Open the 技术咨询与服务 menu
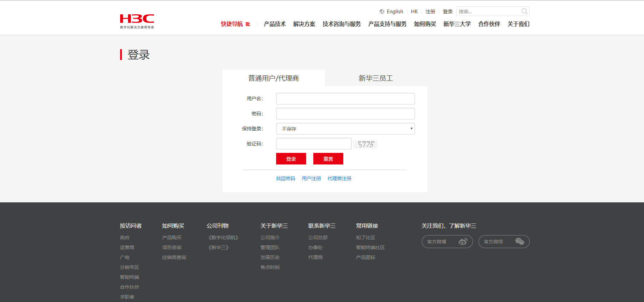Viewport: 644px width, 302px height. tap(342, 24)
